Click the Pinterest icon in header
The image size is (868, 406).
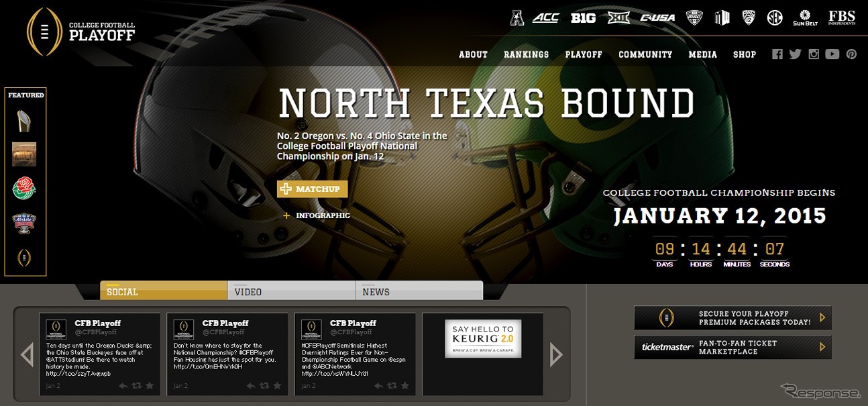(x=851, y=54)
